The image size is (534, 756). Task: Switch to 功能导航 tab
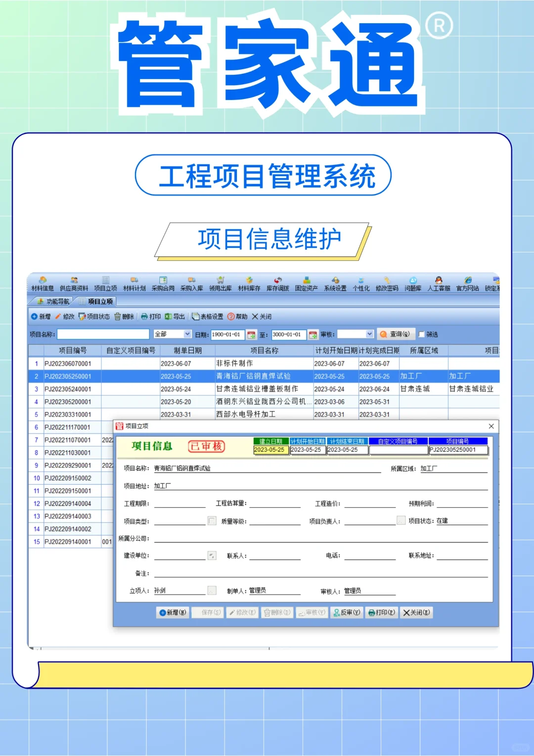(53, 301)
